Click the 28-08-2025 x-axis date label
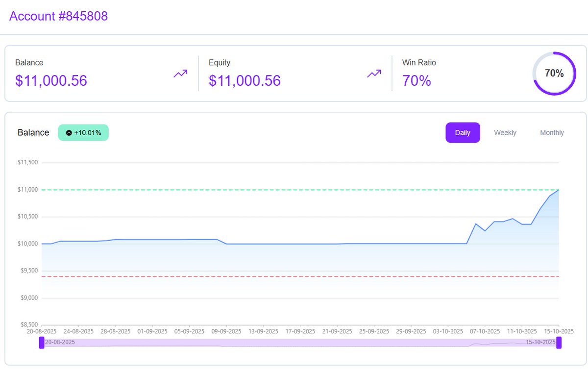Screen dimensions: 588x370 [116, 331]
